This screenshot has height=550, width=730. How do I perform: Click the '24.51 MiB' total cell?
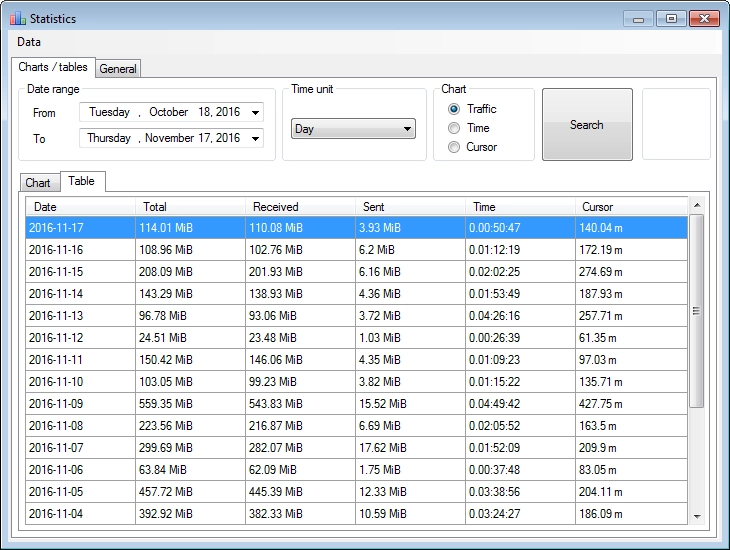point(190,338)
